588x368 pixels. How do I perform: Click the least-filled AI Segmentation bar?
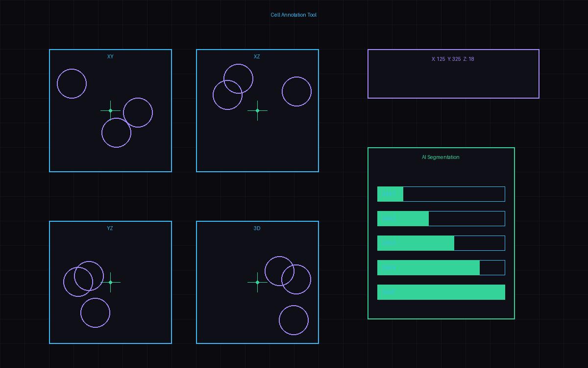coord(441,194)
